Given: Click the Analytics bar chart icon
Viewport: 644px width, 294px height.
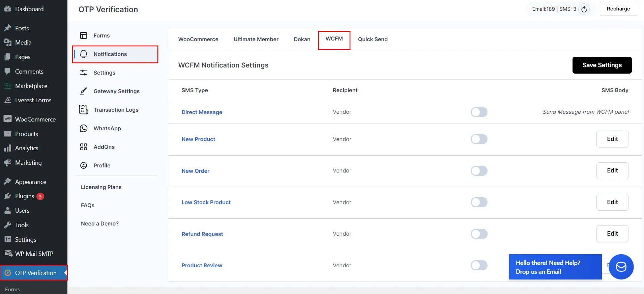Looking at the screenshot, I should [x=8, y=148].
